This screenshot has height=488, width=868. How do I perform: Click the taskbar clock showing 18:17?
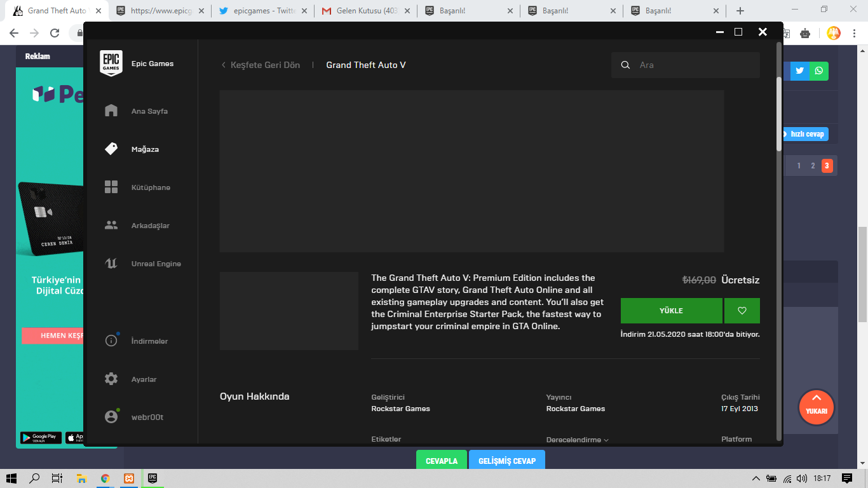coord(822,478)
